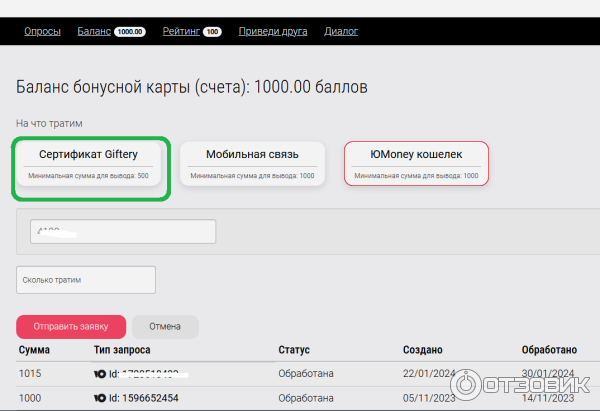
Task: Go to the Баланс page link
Action: tap(94, 31)
